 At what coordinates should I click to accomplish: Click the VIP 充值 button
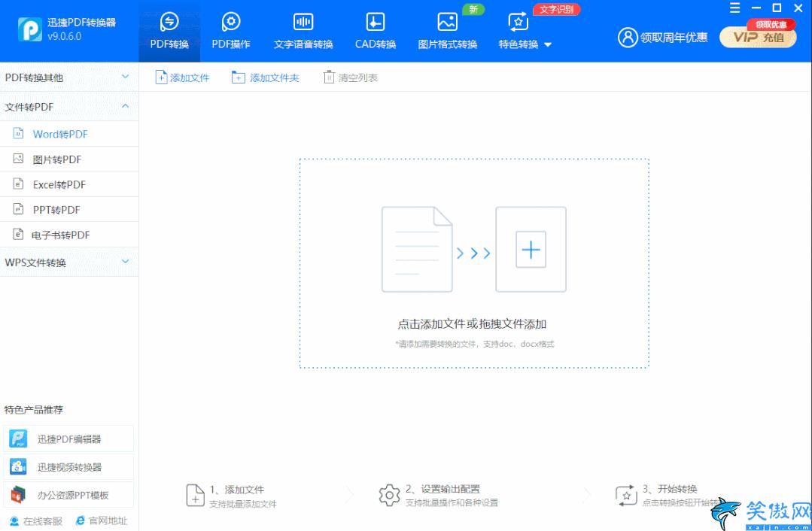tap(758, 38)
